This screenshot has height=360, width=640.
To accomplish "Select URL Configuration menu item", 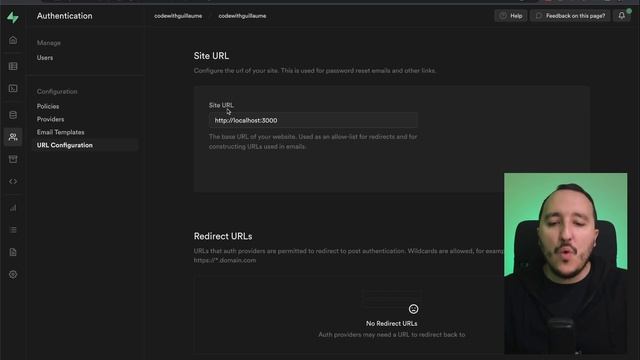I will (x=85, y=145).
